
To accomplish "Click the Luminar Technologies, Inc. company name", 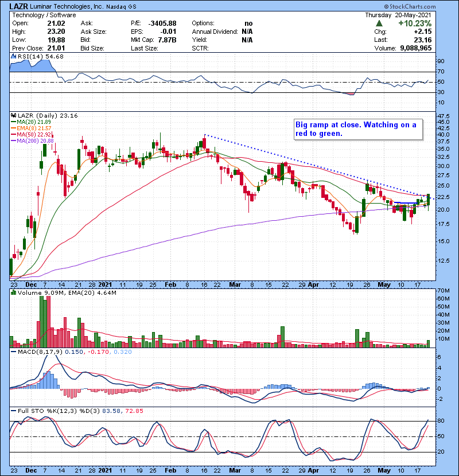I will (66, 6).
